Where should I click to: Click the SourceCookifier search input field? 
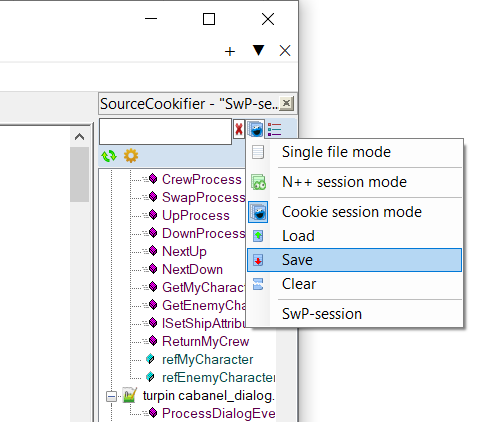click(x=165, y=131)
